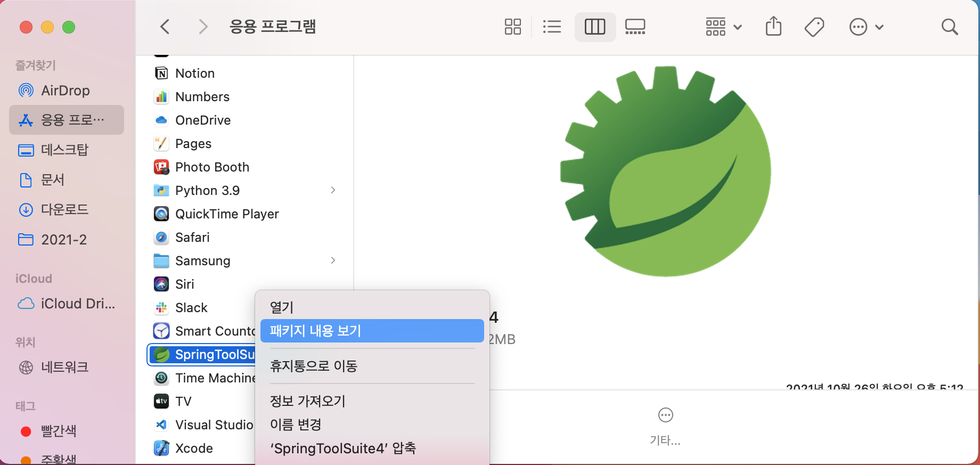Click the Xcode app name text
This screenshot has height=465, width=980.
click(x=194, y=448)
